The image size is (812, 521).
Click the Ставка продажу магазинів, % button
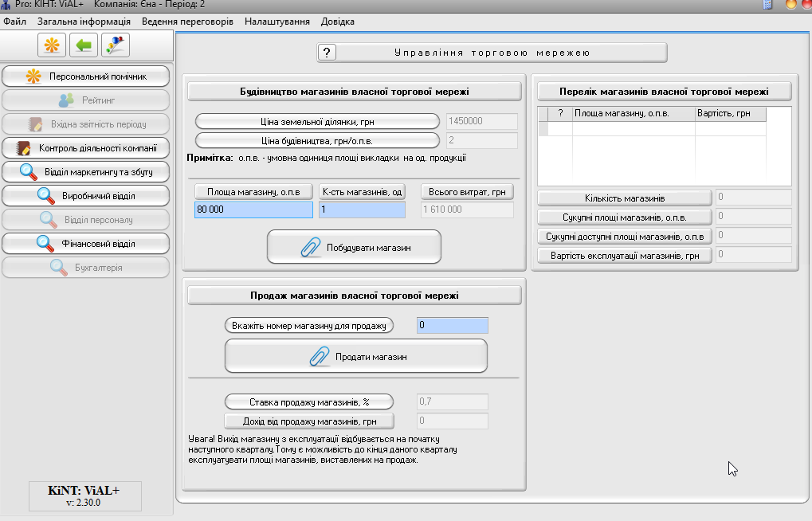[x=309, y=402]
